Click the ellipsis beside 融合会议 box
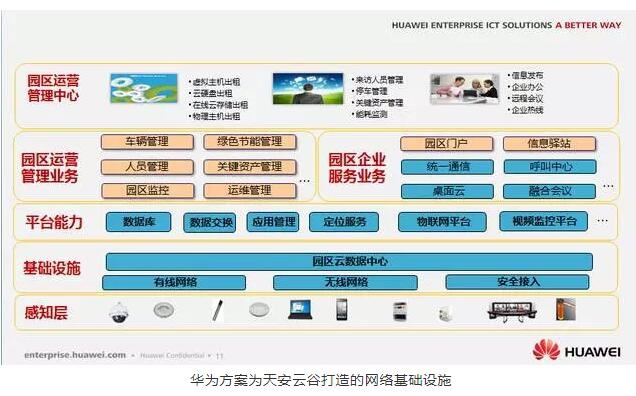Screen dimensions: 636x396 pyautogui.click(x=608, y=186)
